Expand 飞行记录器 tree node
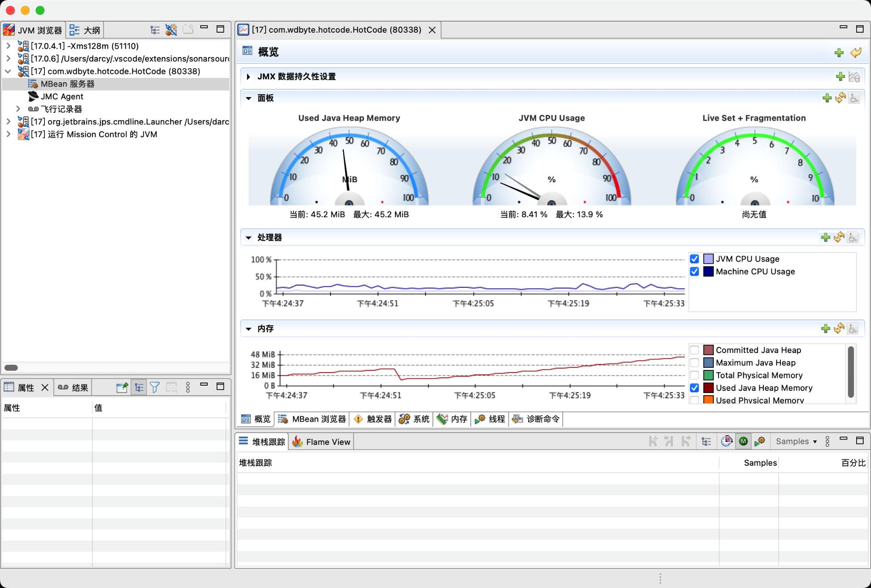This screenshot has width=871, height=588. [18, 109]
